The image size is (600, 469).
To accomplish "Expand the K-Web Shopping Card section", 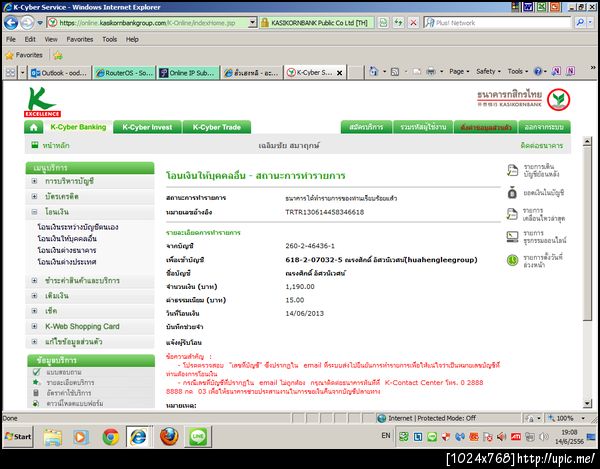I will tap(34, 326).
